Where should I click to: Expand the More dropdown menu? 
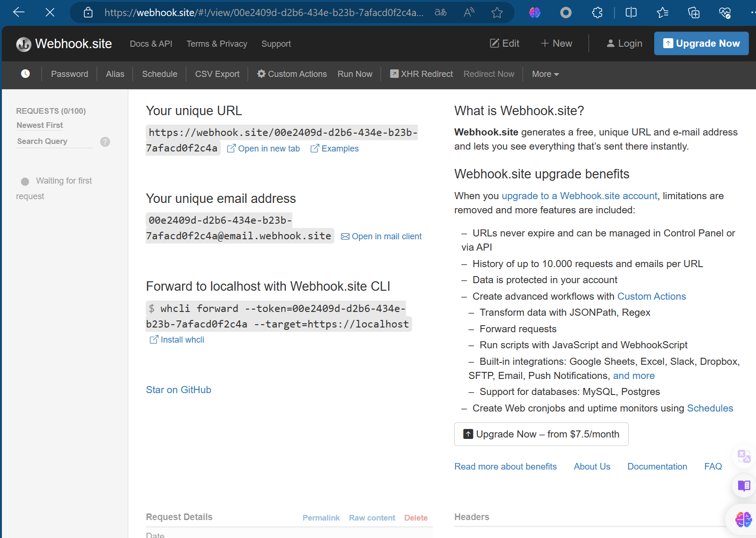point(545,74)
